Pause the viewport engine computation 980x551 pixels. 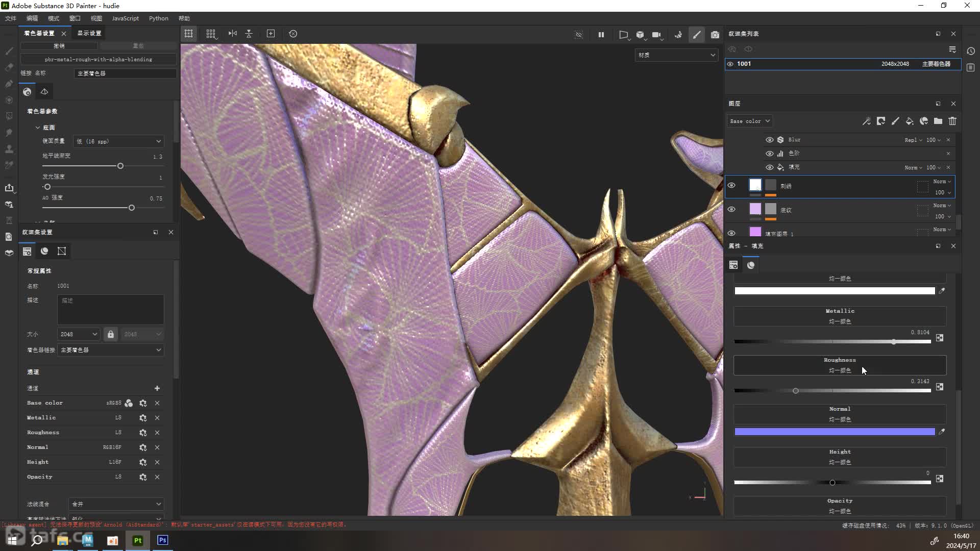pos(601,35)
